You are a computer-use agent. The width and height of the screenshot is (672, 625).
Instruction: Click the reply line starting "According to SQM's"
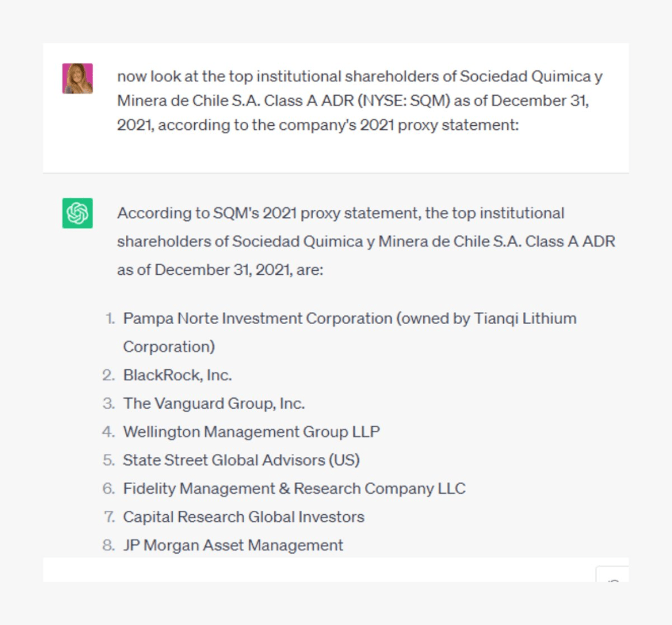(x=340, y=213)
